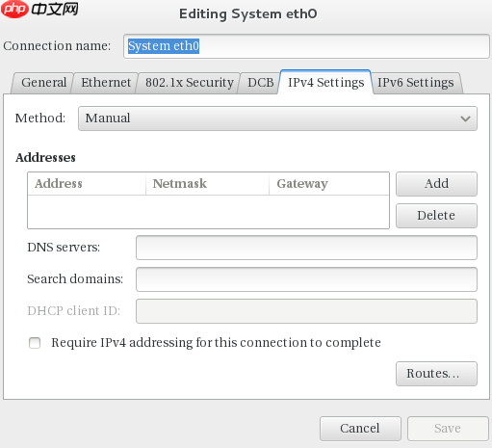Focus the DNS servers input field
492x448 pixels.
(x=306, y=248)
